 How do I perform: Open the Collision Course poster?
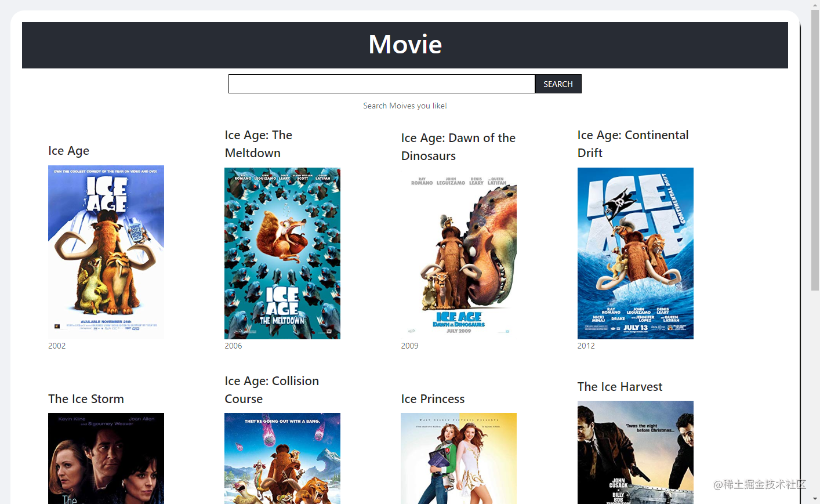(x=282, y=459)
